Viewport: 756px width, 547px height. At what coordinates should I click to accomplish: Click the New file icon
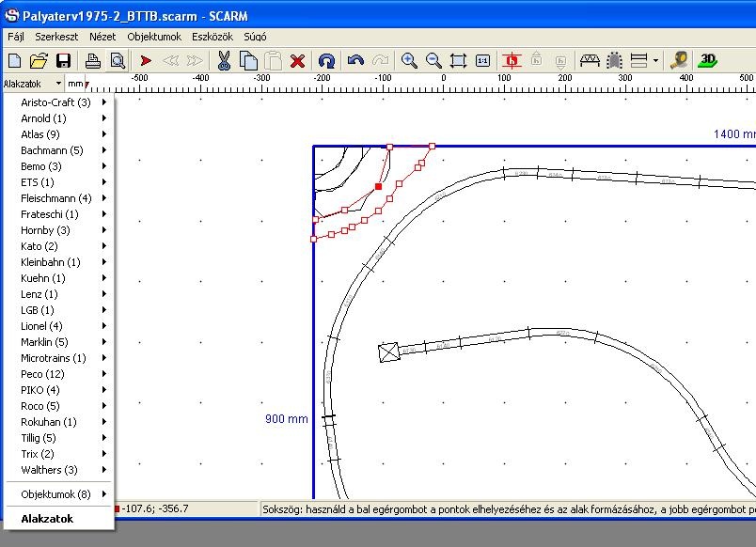tap(15, 61)
